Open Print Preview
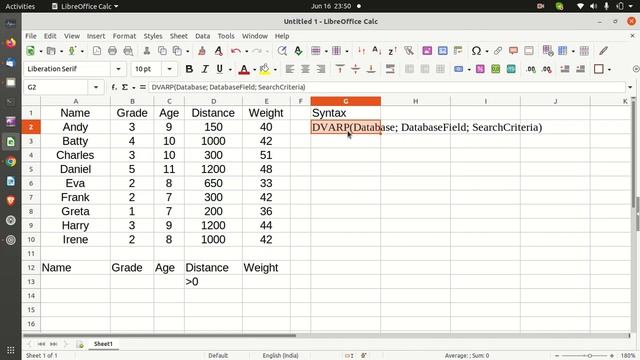 coord(128,51)
